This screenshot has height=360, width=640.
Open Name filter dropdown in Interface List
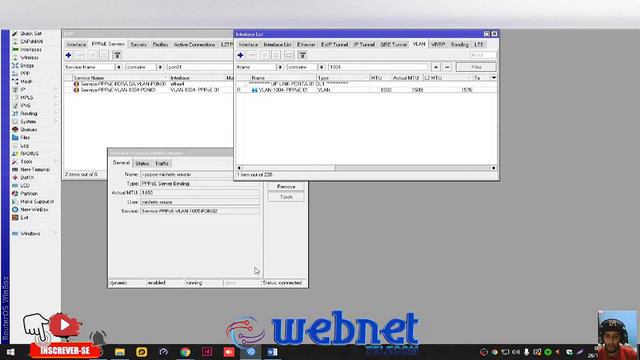coord(280,67)
